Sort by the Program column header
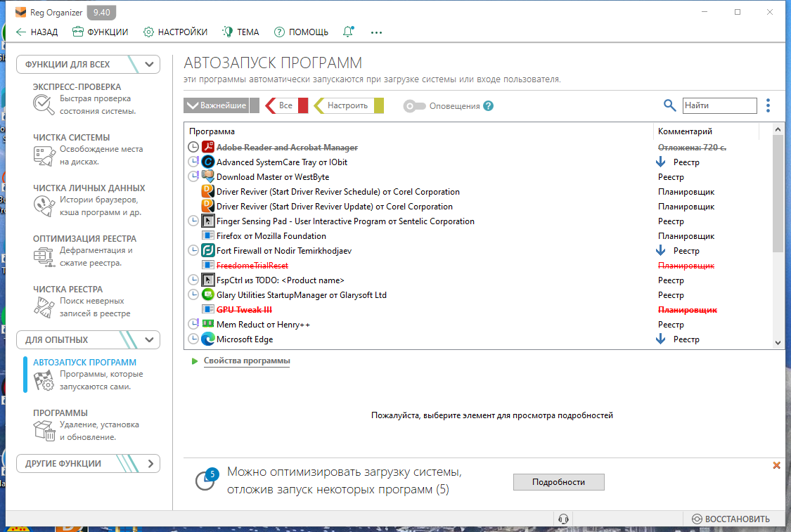The image size is (791, 532). point(419,131)
